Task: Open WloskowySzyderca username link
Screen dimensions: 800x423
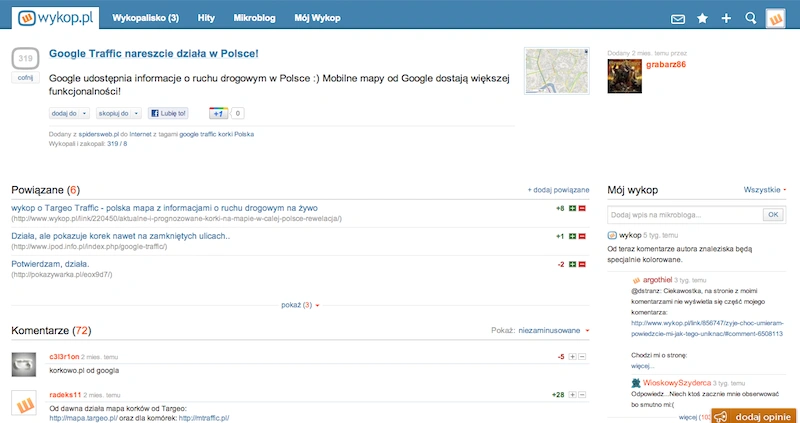Action: (677, 383)
